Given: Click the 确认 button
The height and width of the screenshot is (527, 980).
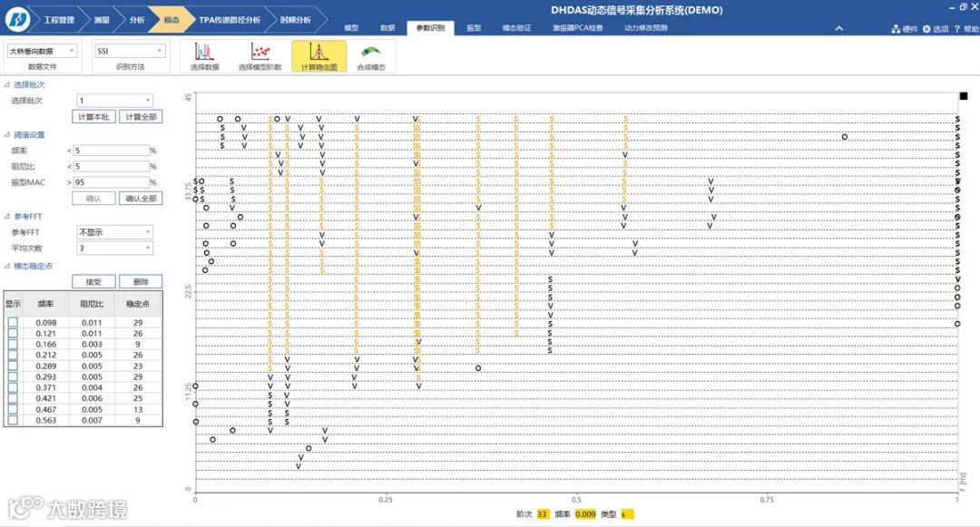Looking at the screenshot, I should [93, 199].
